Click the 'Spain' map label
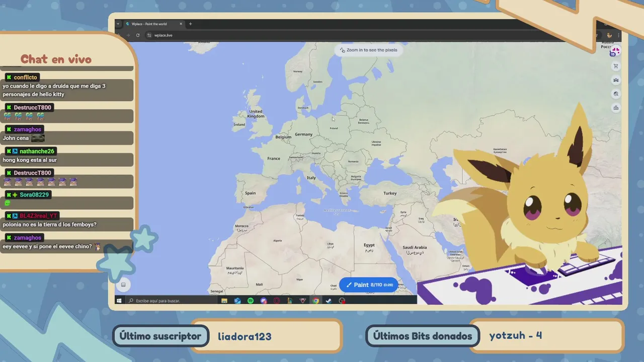This screenshot has height=362, width=644. pyautogui.click(x=250, y=193)
